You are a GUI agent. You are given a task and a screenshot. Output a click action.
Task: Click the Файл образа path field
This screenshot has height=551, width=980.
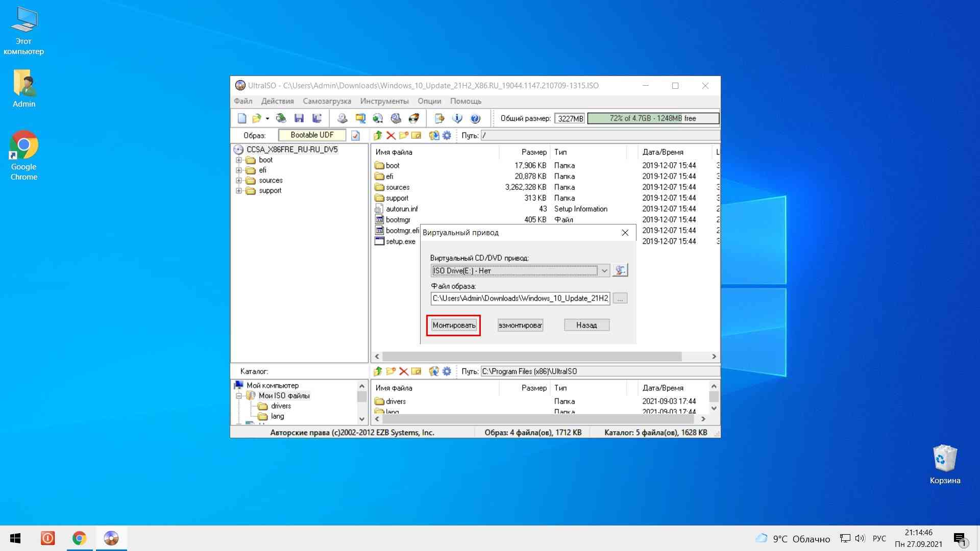coord(520,298)
